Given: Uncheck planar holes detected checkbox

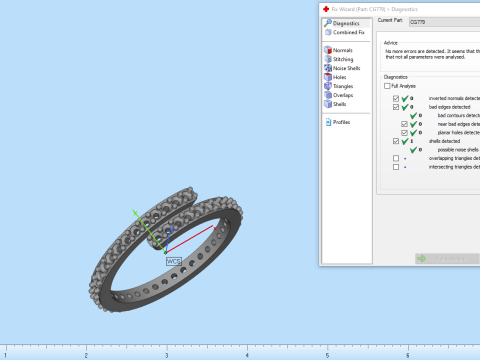Looking at the screenshot, I should coord(404,133).
